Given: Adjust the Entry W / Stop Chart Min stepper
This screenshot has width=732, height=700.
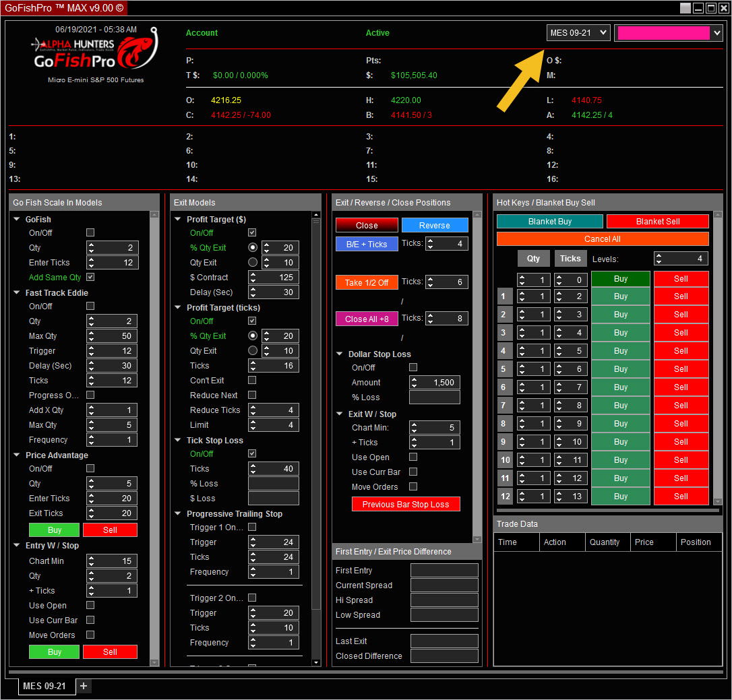Looking at the screenshot, I should coord(91,561).
